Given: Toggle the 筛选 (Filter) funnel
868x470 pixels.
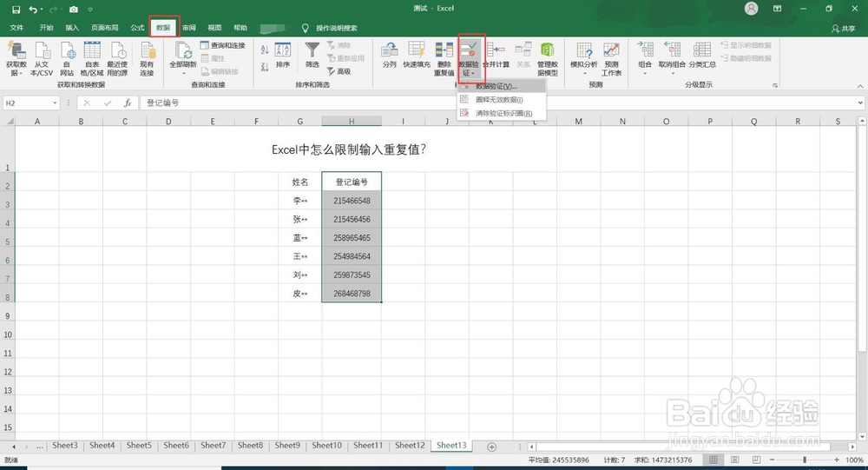Looking at the screenshot, I should coord(312,56).
